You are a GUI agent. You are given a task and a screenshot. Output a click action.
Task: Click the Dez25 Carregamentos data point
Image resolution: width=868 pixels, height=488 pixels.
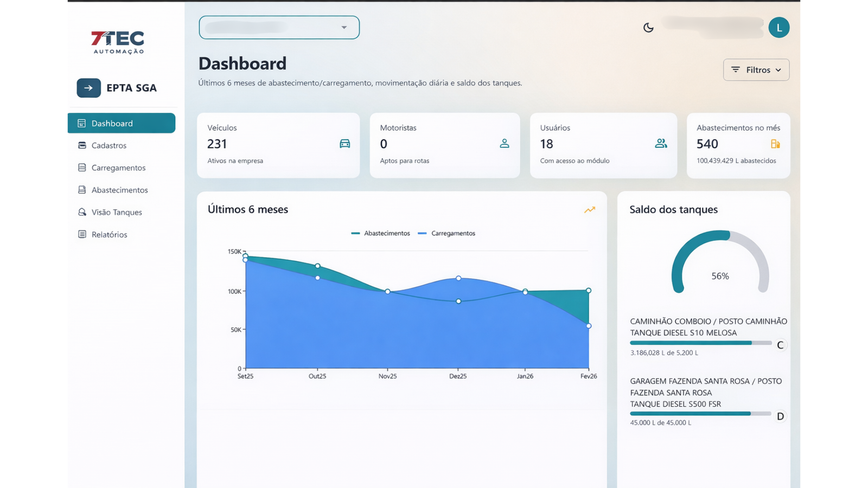click(x=458, y=278)
